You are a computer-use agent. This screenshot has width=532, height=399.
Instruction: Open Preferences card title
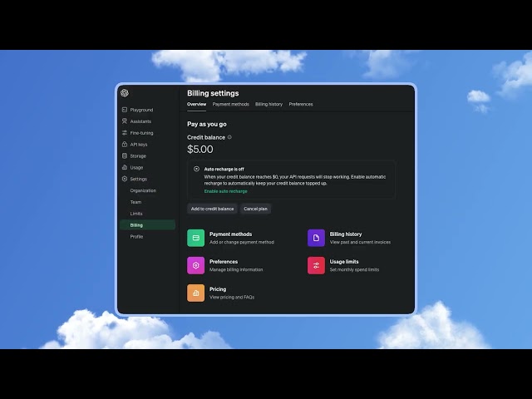224,262
